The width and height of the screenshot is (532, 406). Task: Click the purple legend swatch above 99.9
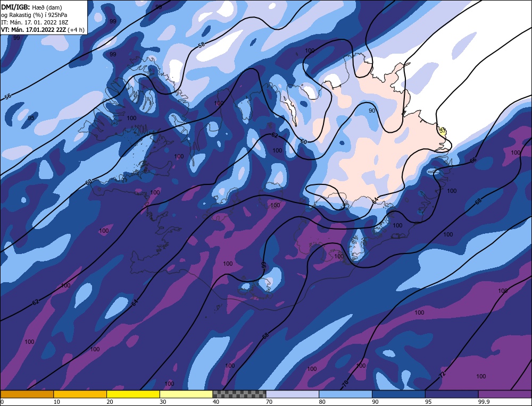tap(505, 394)
